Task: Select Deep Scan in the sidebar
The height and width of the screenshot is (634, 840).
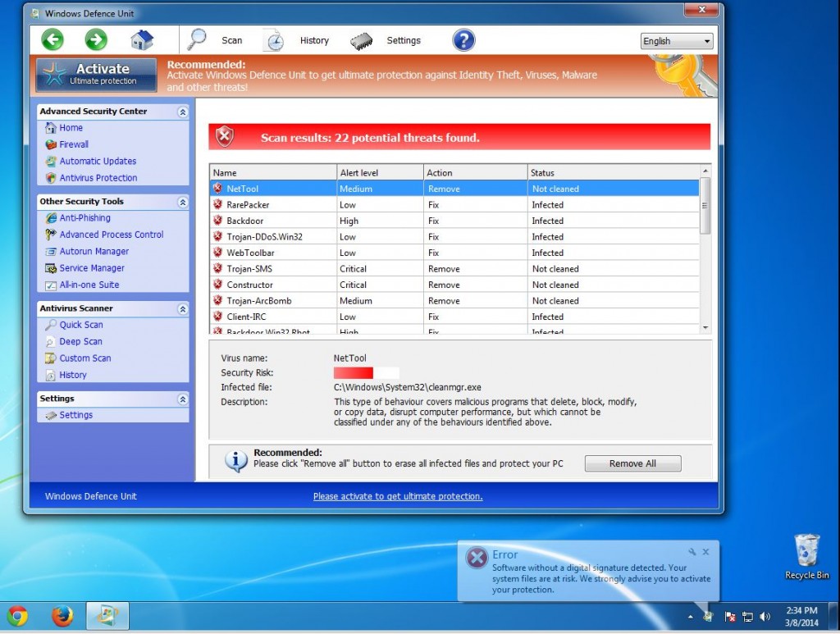Action: tap(80, 342)
